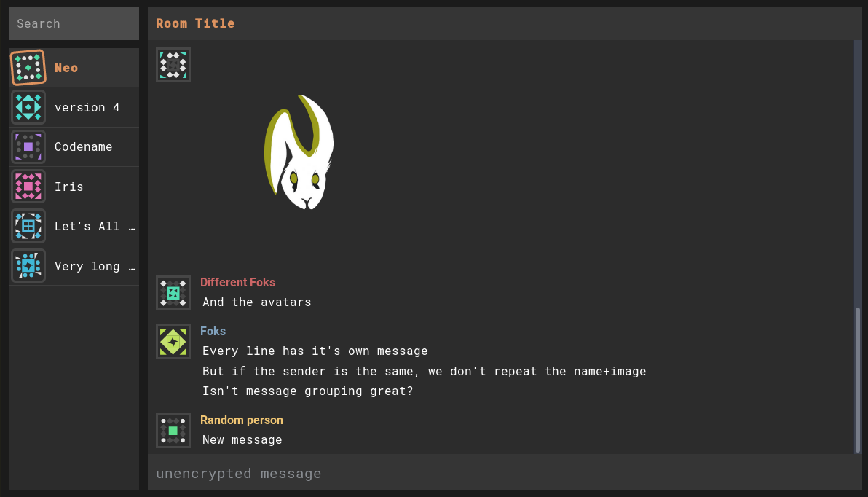Click the chat timeline scrollbar thumb
This screenshot has height=497, width=868.
[858, 379]
